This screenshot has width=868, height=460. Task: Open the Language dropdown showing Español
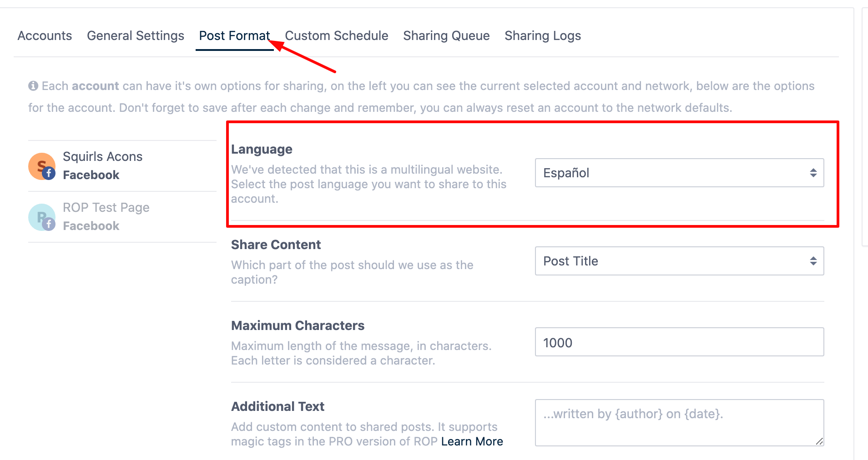click(x=673, y=173)
